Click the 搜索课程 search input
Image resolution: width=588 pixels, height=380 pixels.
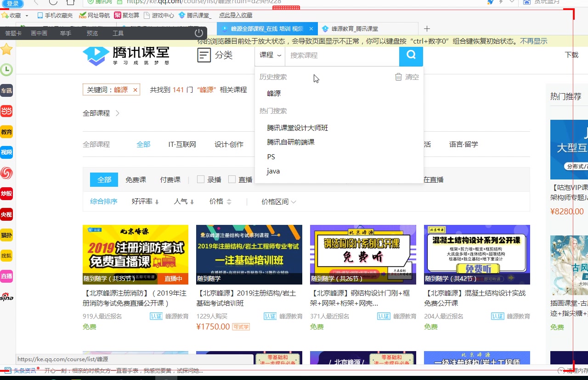pos(342,55)
